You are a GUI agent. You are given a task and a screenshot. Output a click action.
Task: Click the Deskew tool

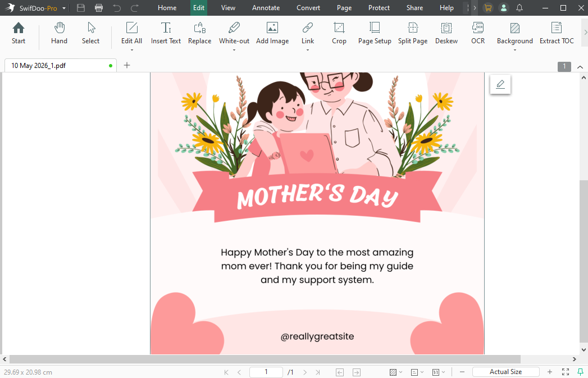(x=446, y=34)
